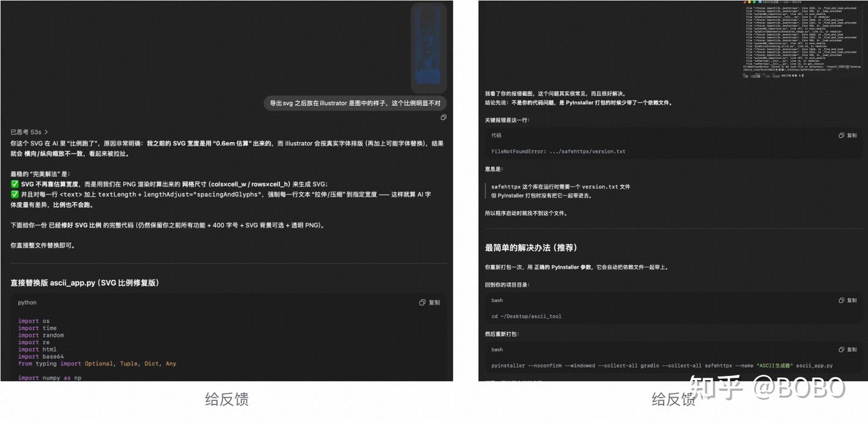Copy the 'cd ~/Desktop/ascii_tool' bash block

pyautogui.click(x=847, y=300)
